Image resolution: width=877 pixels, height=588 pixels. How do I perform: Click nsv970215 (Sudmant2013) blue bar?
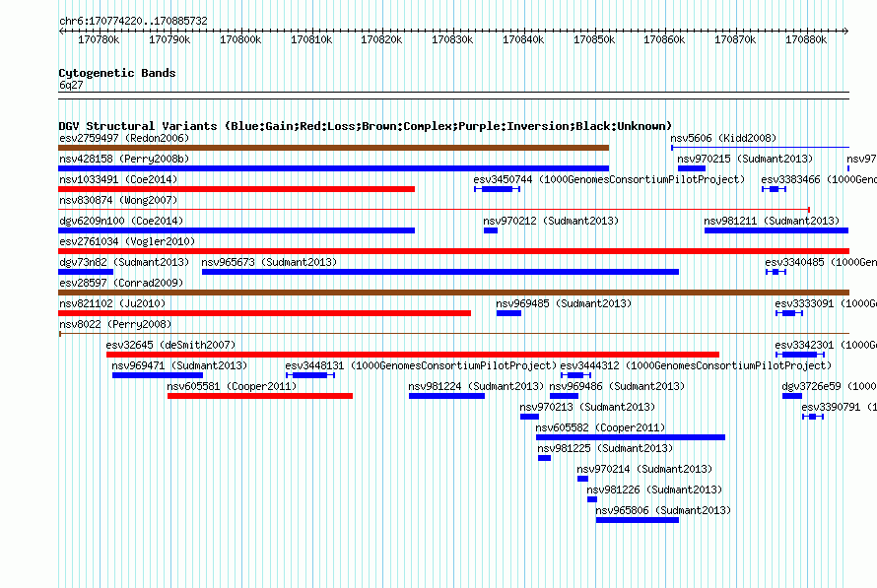[692, 168]
